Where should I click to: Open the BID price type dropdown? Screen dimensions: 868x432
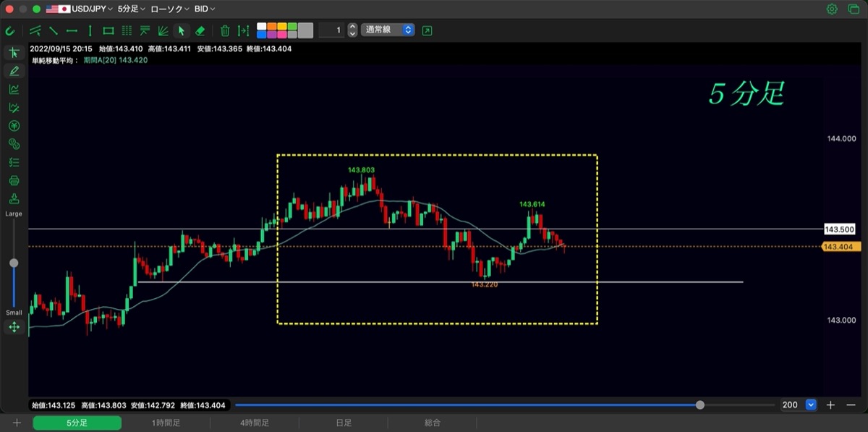click(205, 9)
